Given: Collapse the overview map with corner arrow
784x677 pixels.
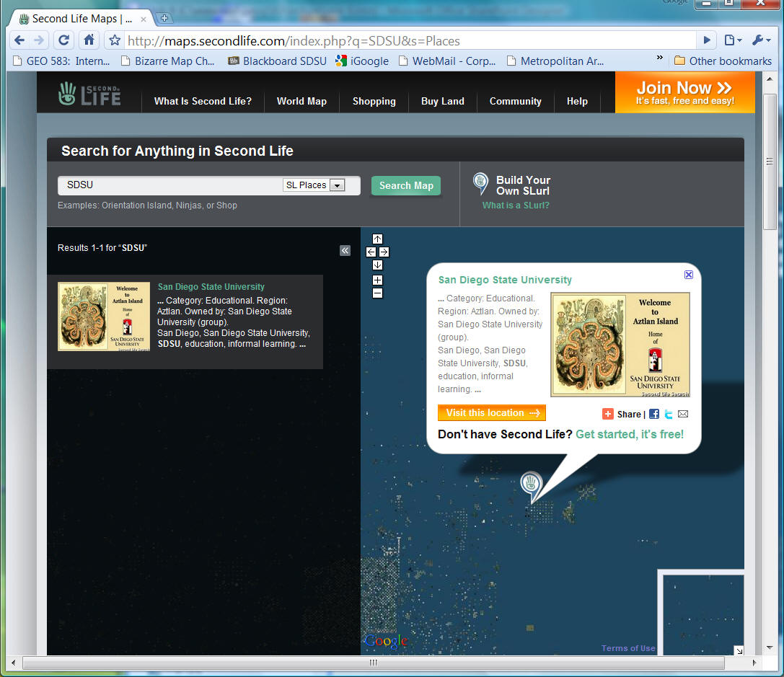Looking at the screenshot, I should click(x=739, y=650).
